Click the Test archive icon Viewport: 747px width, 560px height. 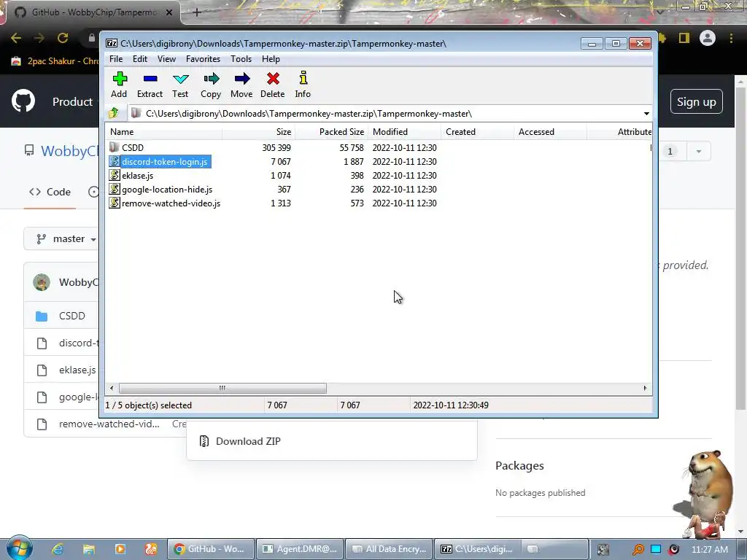click(181, 85)
